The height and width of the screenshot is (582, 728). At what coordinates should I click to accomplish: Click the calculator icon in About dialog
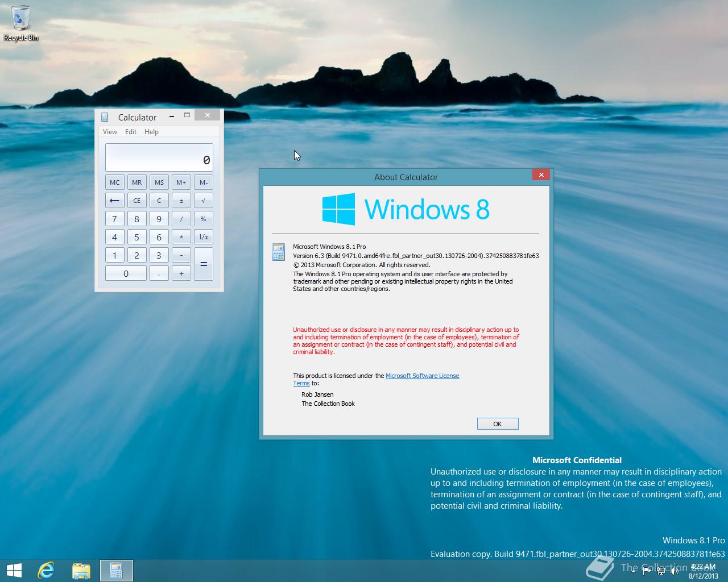coord(278,252)
